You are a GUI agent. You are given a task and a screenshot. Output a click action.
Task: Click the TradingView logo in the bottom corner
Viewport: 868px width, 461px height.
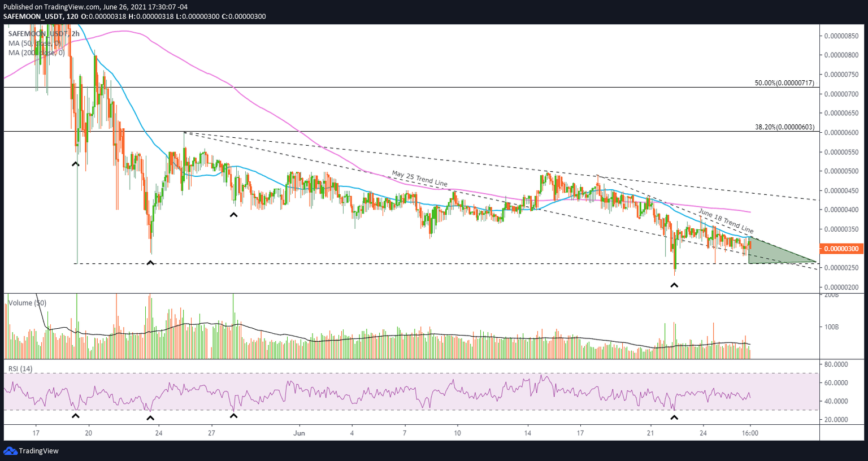31,451
